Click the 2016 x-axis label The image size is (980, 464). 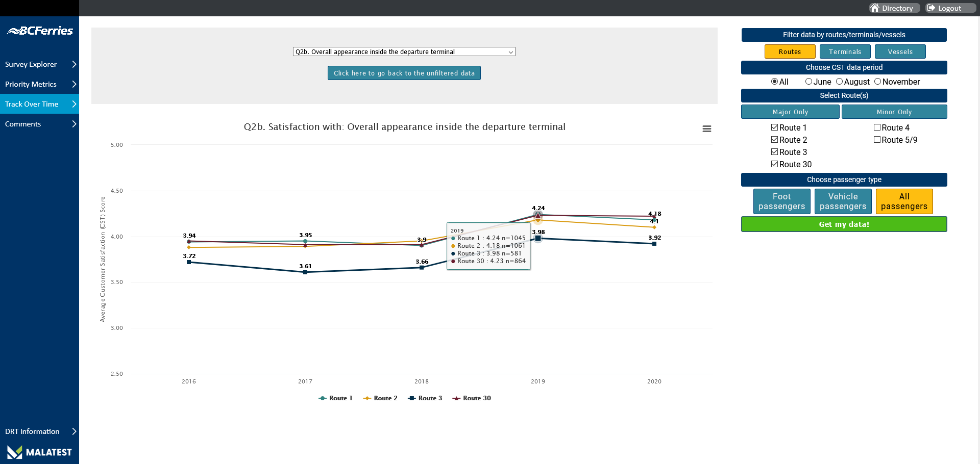(189, 381)
